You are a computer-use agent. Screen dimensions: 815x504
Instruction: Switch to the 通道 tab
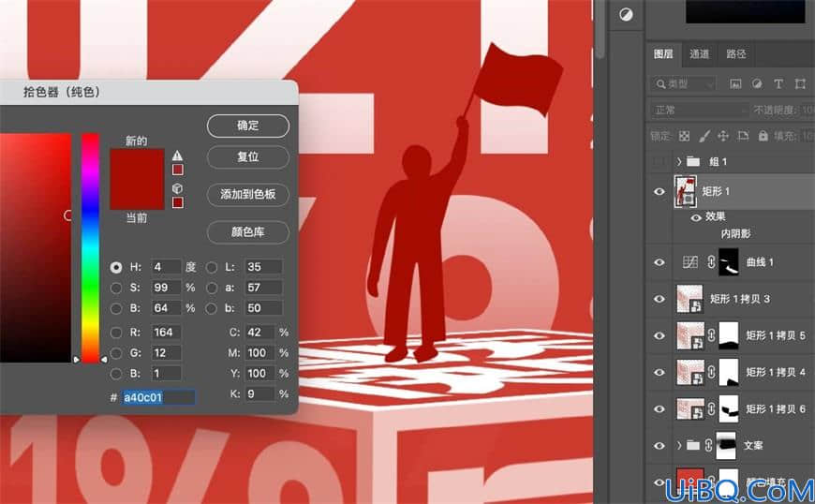[x=699, y=53]
